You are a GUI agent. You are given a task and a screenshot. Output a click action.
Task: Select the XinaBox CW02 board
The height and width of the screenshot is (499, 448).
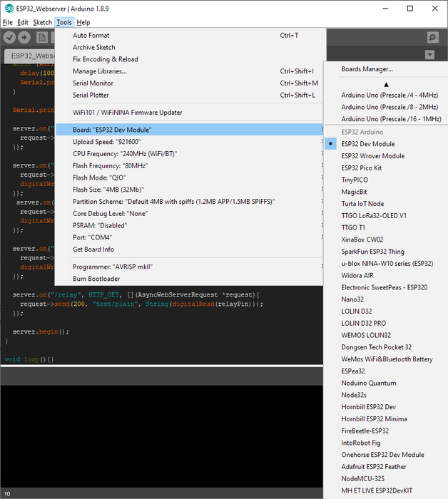coord(386,240)
